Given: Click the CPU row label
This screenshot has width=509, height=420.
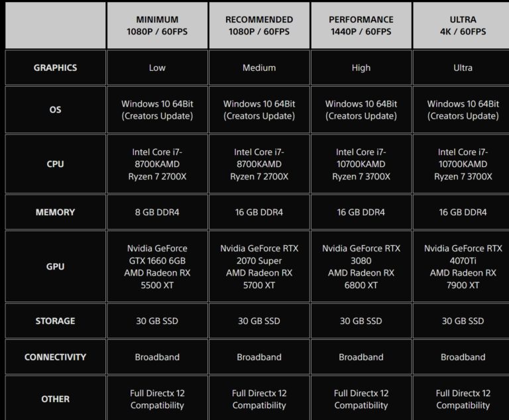Looking at the screenshot, I should pos(55,164).
